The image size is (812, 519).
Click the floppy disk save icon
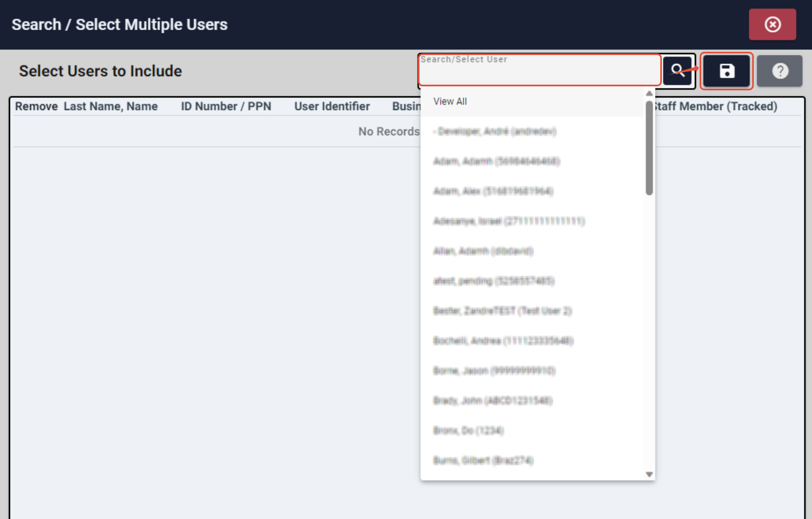[727, 71]
